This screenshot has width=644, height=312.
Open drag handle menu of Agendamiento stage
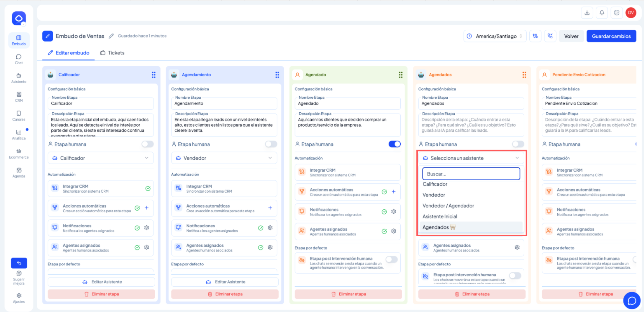coord(277,75)
